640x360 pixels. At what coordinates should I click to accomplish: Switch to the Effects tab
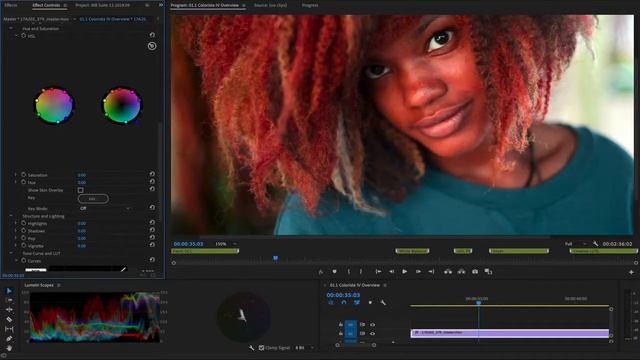pyautogui.click(x=11, y=5)
